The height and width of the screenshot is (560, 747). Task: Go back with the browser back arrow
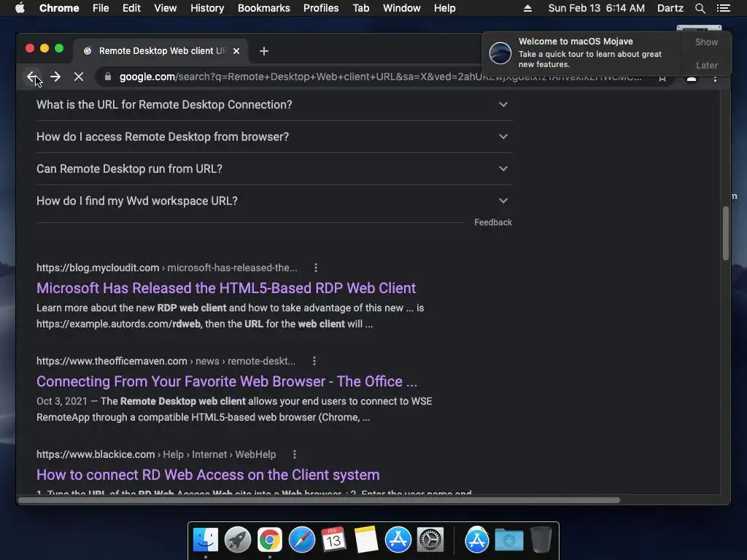click(x=32, y=77)
